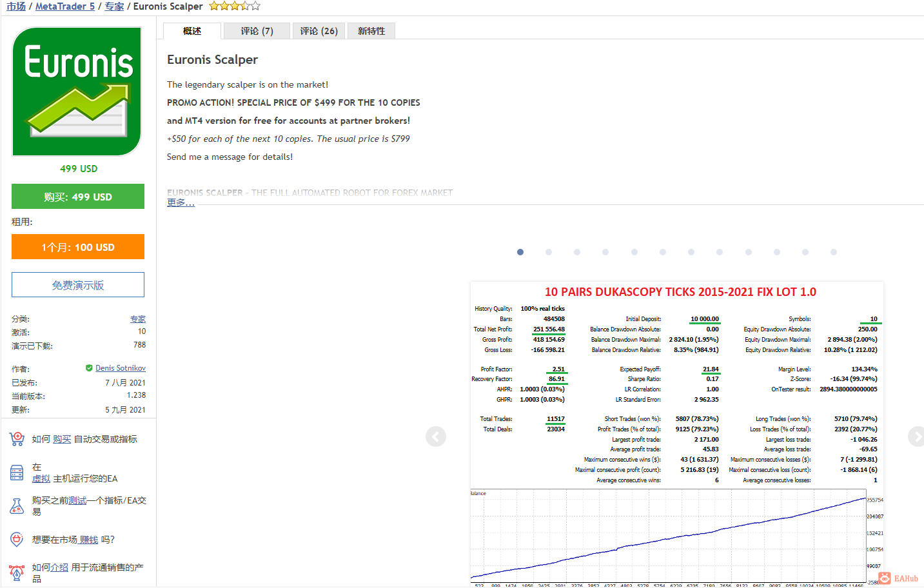The image size is (924, 588).
Task: Buy the product with 购买: 499 USD button
Action: point(78,197)
